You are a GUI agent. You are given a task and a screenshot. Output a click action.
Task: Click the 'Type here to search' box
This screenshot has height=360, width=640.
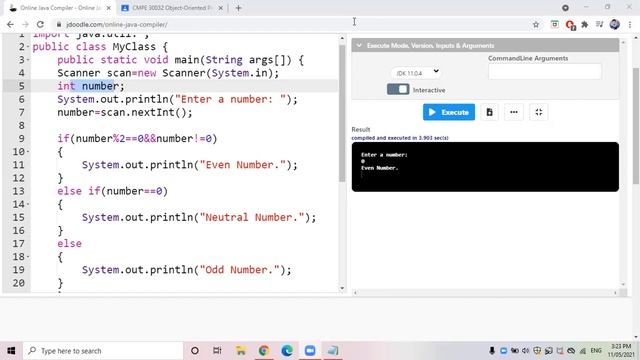tap(103, 351)
